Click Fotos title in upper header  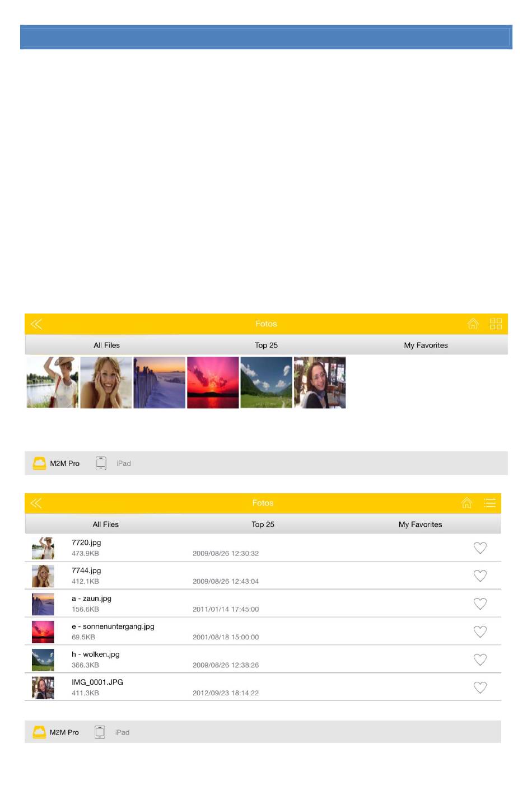point(266,324)
